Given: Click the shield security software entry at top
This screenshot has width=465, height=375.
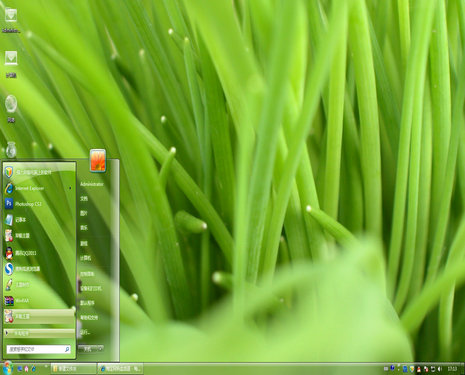Looking at the screenshot, I should (38, 172).
